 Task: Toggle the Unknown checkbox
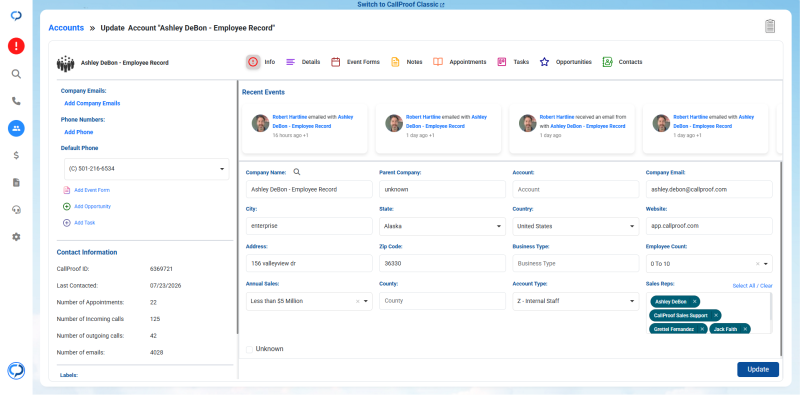coord(249,349)
